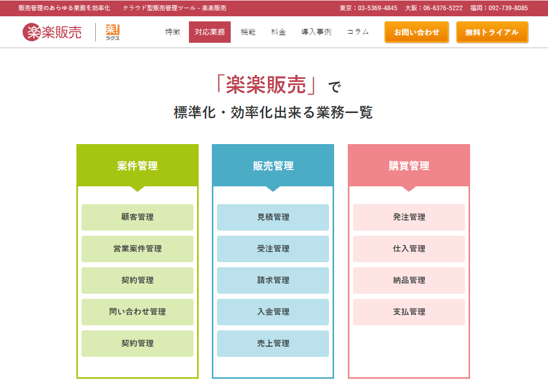This screenshot has width=548, height=392.
Task: Open 支払管理 link
Action: coord(409,312)
